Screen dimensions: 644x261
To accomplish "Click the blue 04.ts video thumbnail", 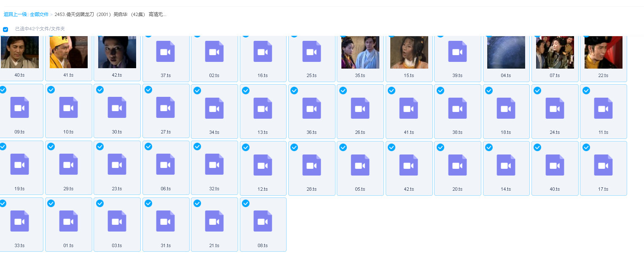I will pos(506,52).
